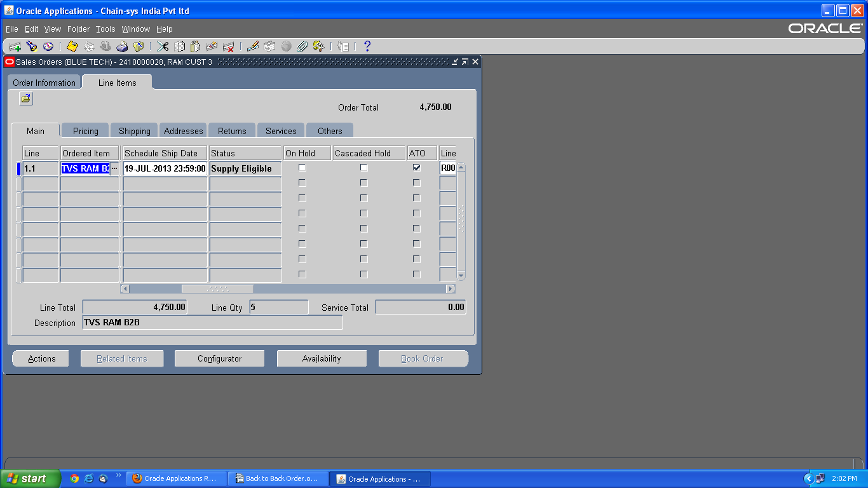Open Chrome from the quick launch bar

click(74, 478)
